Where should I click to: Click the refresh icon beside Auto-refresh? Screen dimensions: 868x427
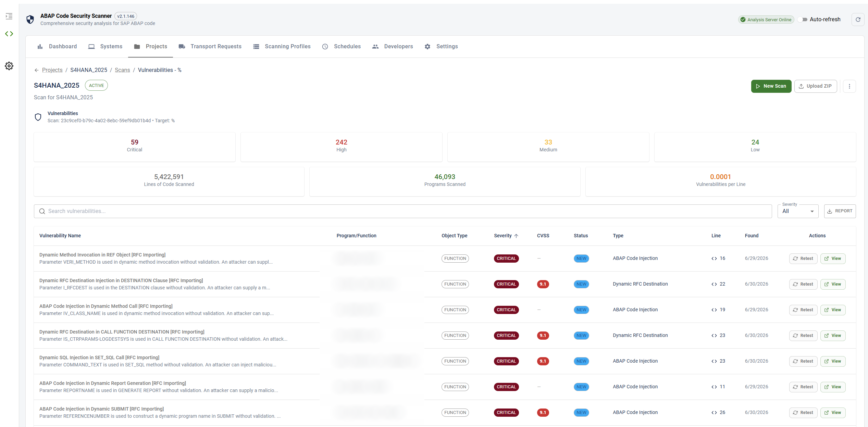click(x=858, y=20)
